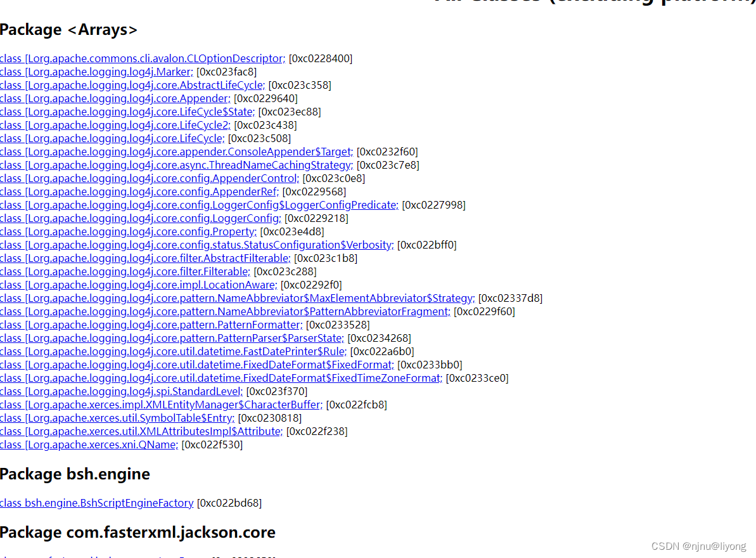Open the ConsoleAppender$Target class link

(x=176, y=152)
